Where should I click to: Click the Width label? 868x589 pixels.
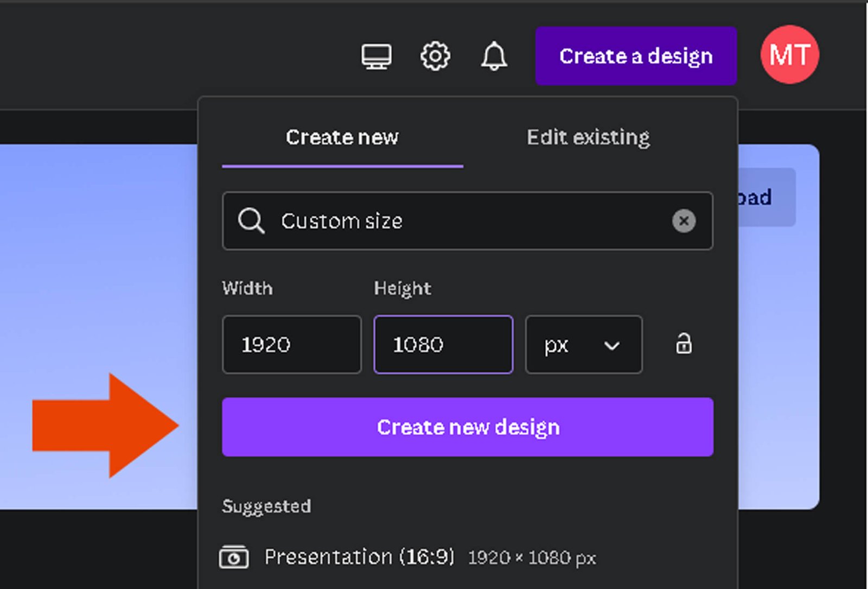[x=247, y=288]
